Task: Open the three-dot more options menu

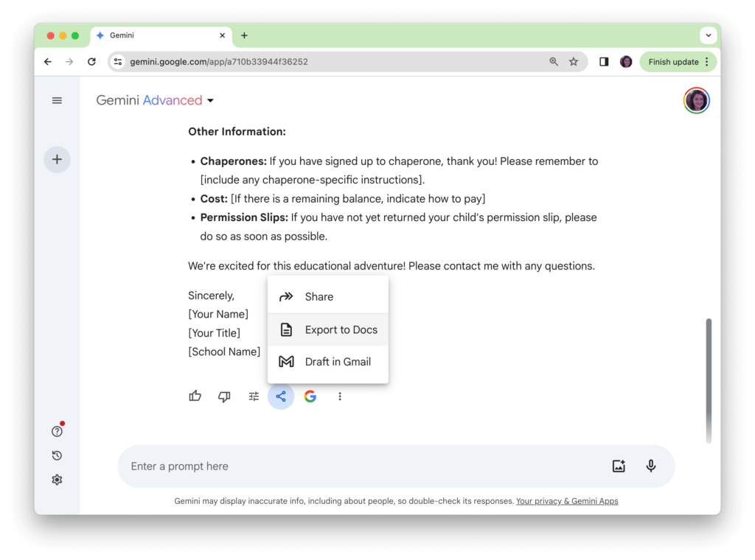Action: click(x=339, y=396)
